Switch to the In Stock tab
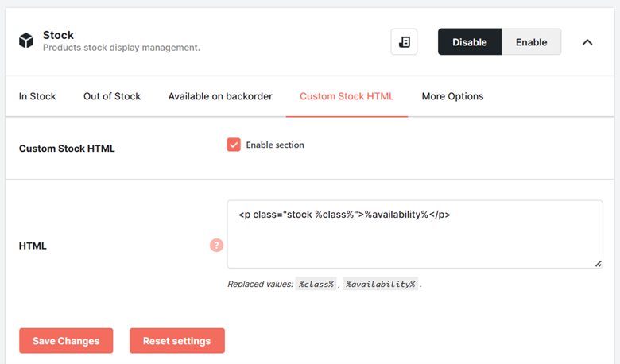The image size is (620, 364). point(37,96)
